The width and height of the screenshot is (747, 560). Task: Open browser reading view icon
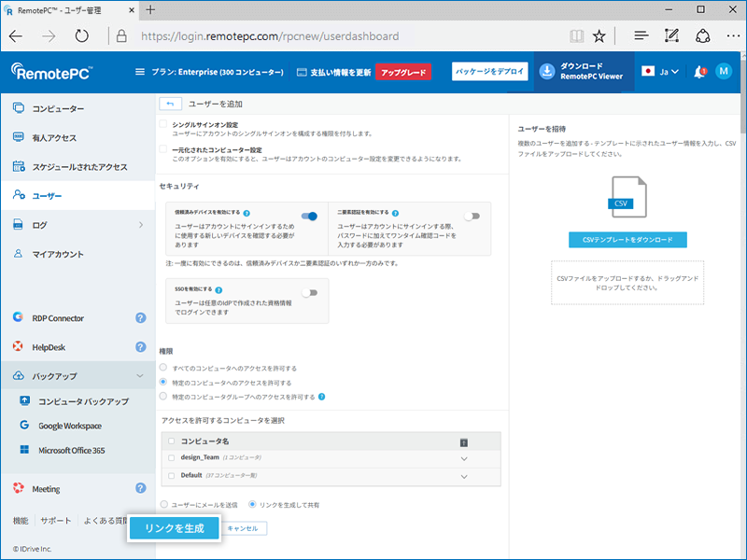tap(576, 36)
